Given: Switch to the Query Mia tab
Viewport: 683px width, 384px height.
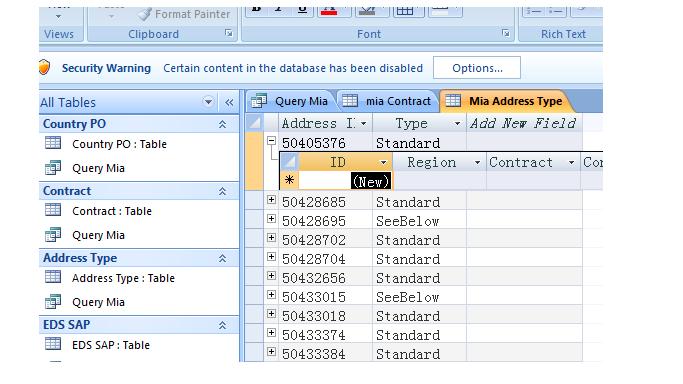Looking at the screenshot, I should (x=290, y=101).
